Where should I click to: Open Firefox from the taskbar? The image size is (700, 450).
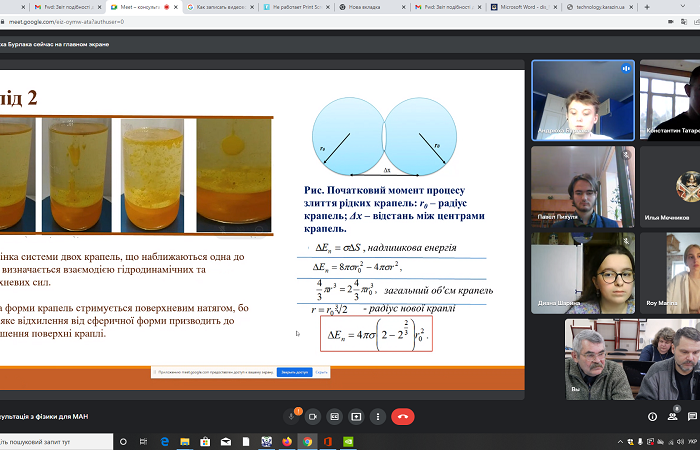coord(286,441)
